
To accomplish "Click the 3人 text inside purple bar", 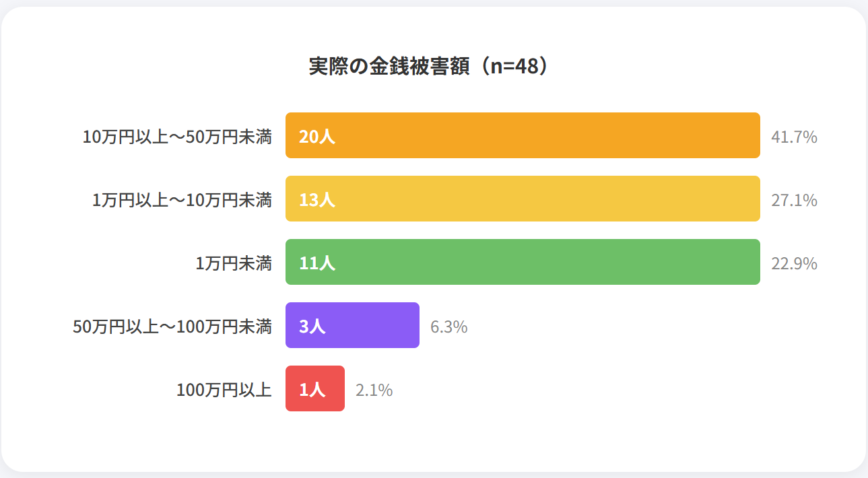I will (x=312, y=327).
